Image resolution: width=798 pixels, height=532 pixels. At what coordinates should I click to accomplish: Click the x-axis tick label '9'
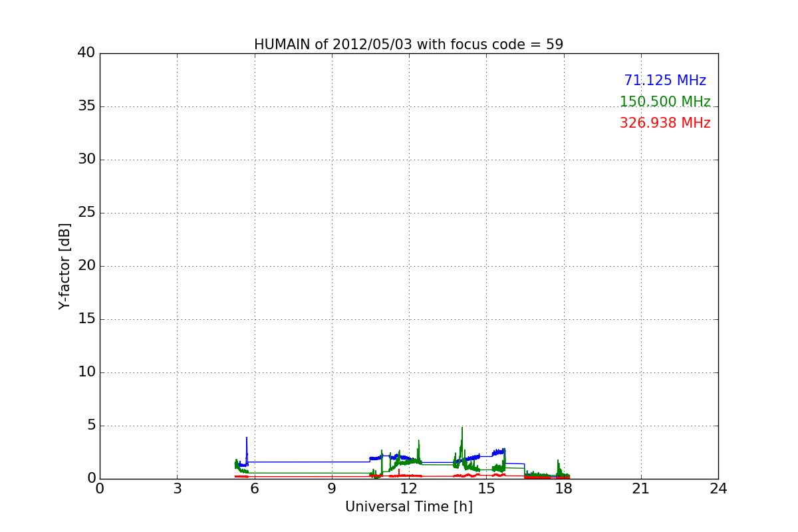tap(332, 489)
